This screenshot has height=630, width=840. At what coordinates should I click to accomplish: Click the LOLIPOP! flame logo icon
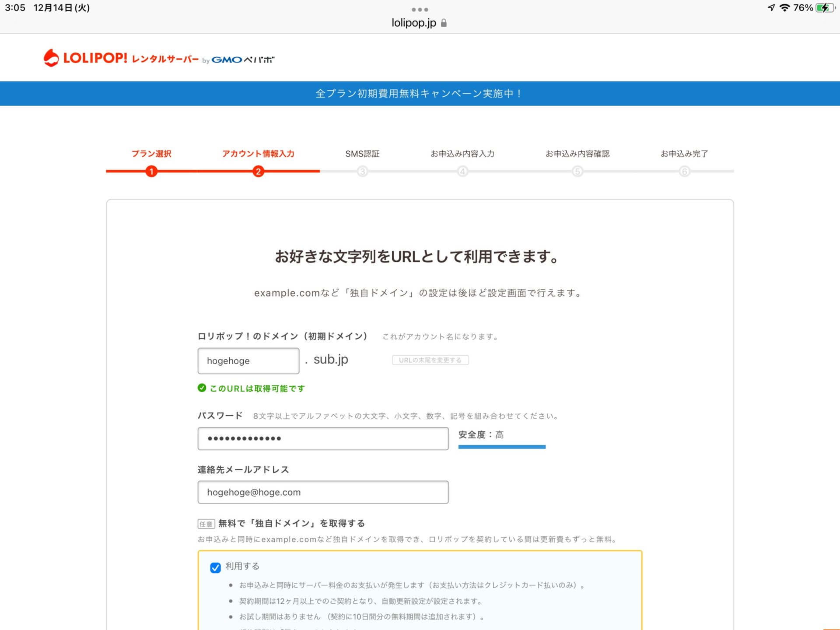(x=51, y=58)
